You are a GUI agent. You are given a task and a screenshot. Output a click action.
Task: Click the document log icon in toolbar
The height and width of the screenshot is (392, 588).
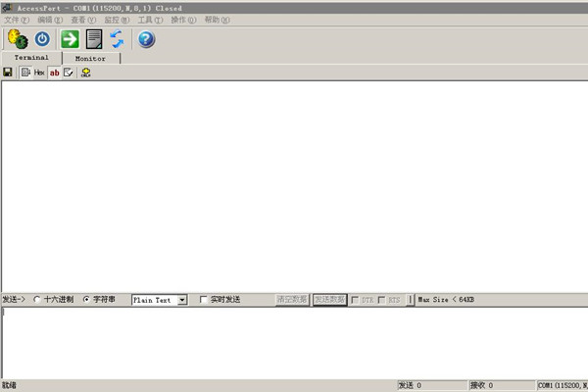[x=94, y=39]
